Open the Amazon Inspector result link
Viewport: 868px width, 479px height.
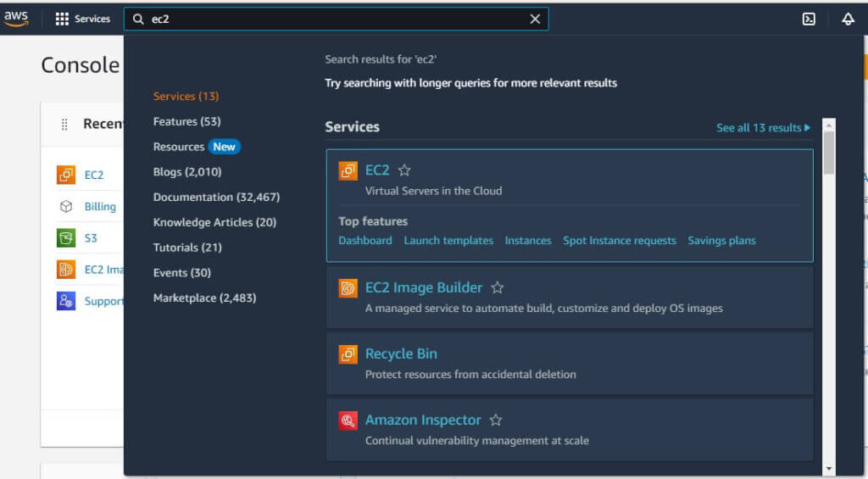[424, 420]
